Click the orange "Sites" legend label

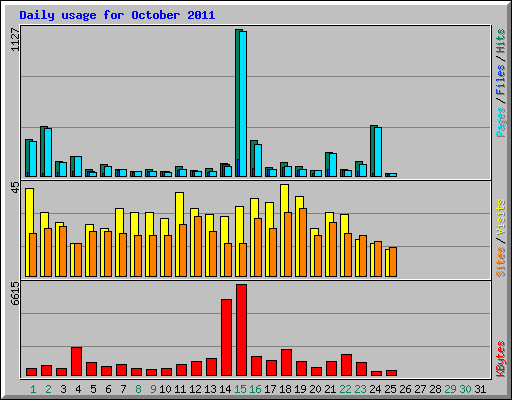501,262
